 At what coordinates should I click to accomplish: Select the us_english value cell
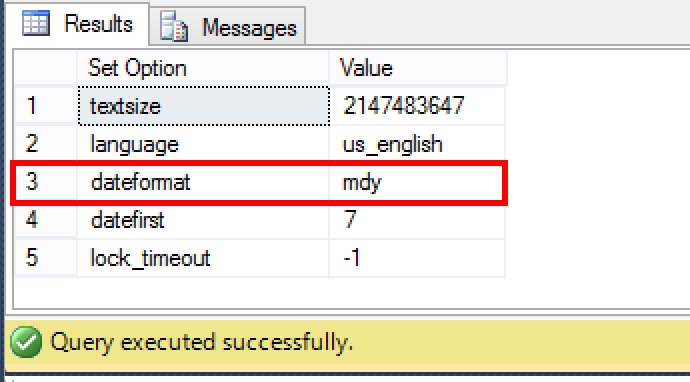point(417,144)
